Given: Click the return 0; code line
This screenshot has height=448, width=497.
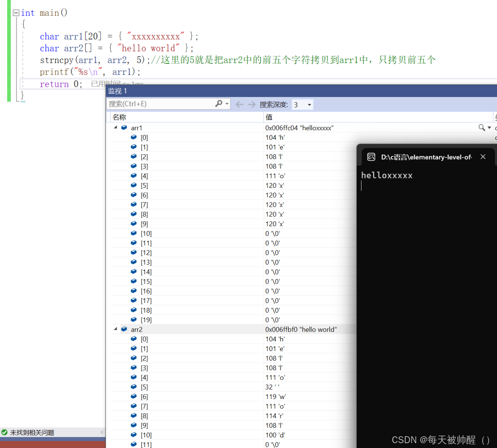Looking at the screenshot, I should (x=61, y=84).
